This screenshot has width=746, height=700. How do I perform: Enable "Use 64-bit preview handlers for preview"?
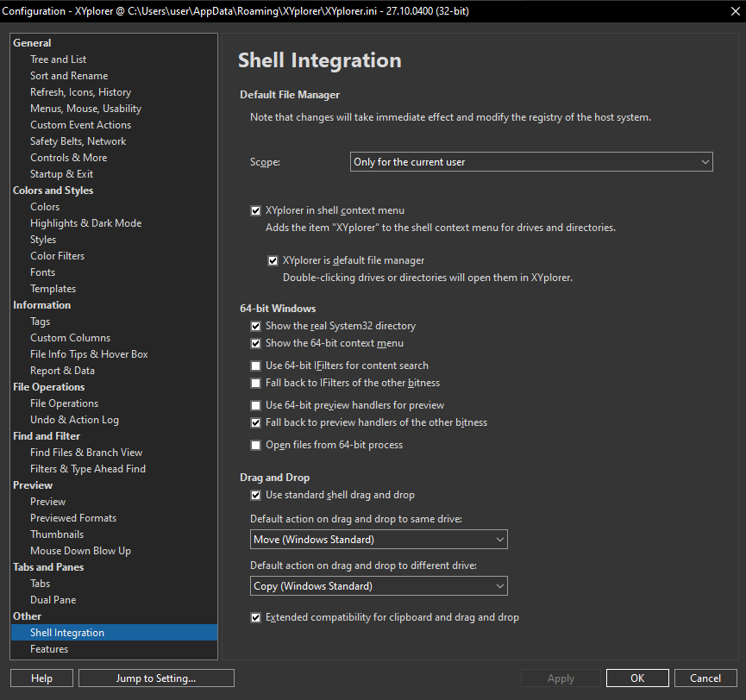coord(255,404)
